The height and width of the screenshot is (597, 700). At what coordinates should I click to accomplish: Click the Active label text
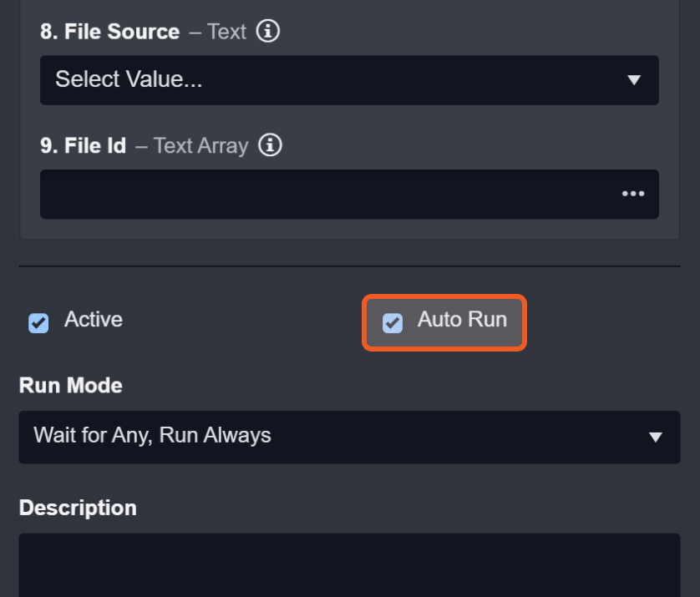point(94,320)
